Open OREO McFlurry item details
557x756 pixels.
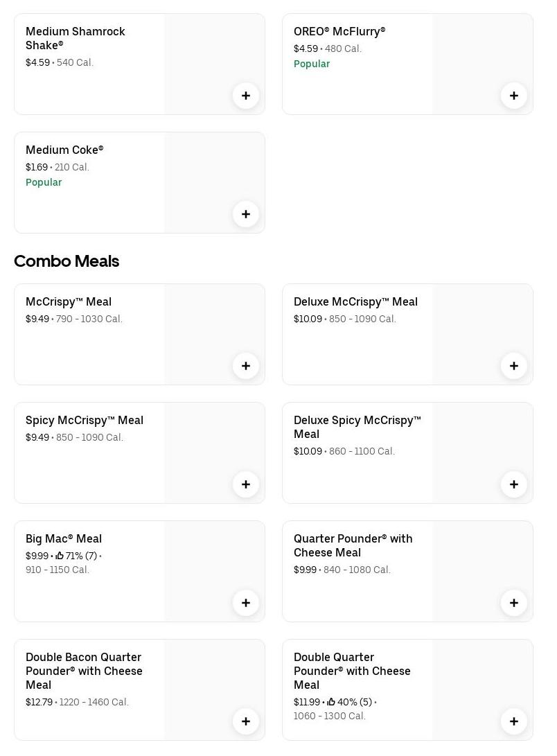tap(339, 32)
